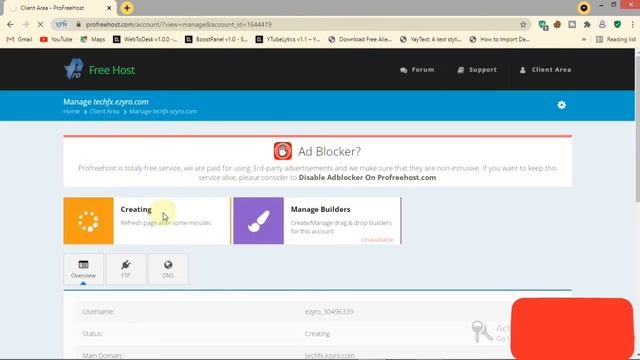Screen dimensions: 640x360
Task: Click the square extension icon beside cookie
Action: (572, 24)
